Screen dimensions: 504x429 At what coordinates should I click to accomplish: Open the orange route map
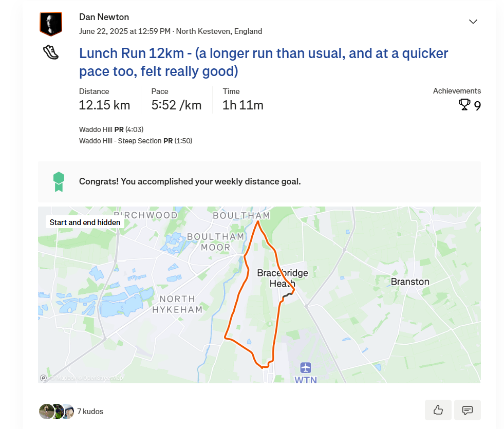click(259, 295)
